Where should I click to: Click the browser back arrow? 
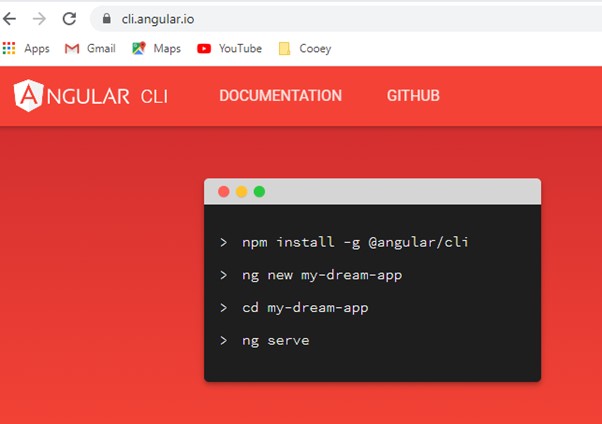pos(10,18)
